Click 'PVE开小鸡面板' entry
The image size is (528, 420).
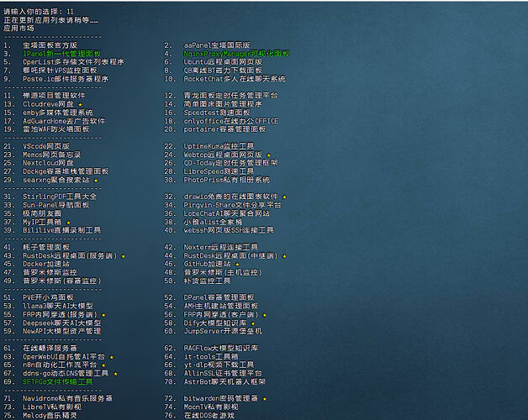point(48,297)
